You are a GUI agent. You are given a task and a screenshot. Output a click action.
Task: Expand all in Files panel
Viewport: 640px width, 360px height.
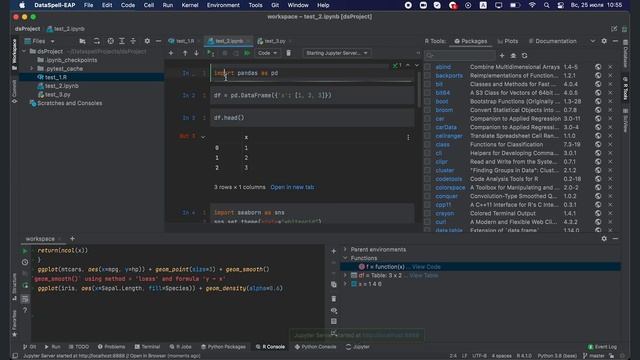[122, 41]
